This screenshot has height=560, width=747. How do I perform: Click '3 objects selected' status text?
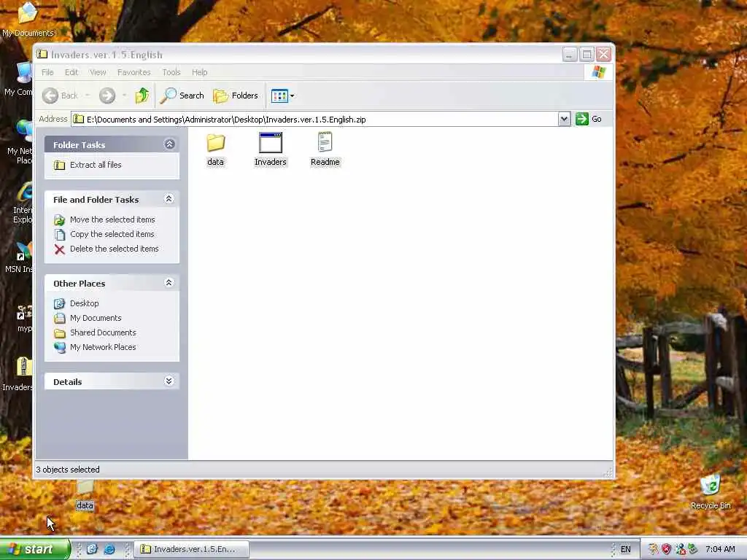(x=68, y=470)
